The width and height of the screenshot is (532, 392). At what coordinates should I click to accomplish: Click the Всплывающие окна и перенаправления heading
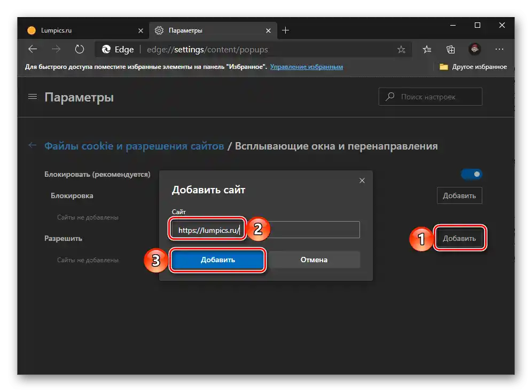click(x=336, y=146)
